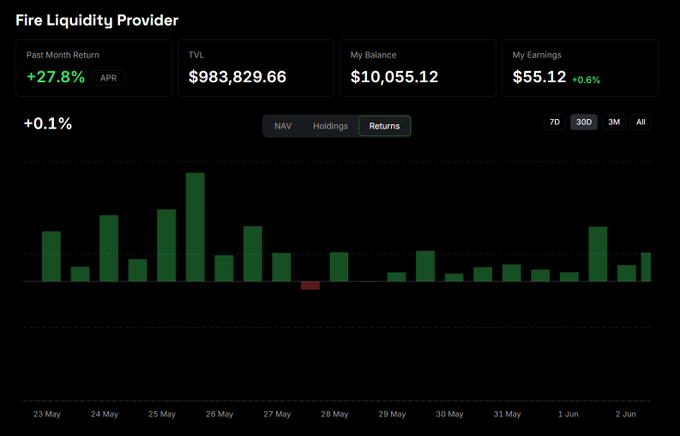Click the My Earnings label
The image size is (680, 436).
click(x=537, y=55)
